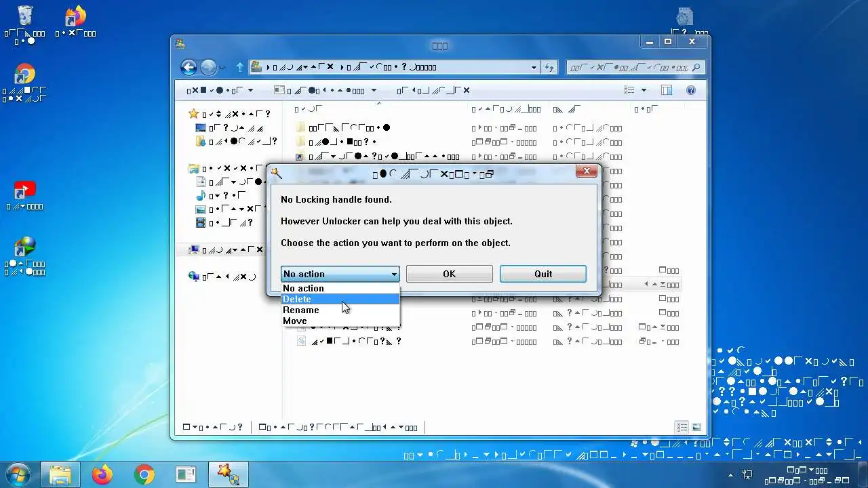Click the network icon in system tray
The height and width of the screenshot is (488, 868).
coord(747,474)
